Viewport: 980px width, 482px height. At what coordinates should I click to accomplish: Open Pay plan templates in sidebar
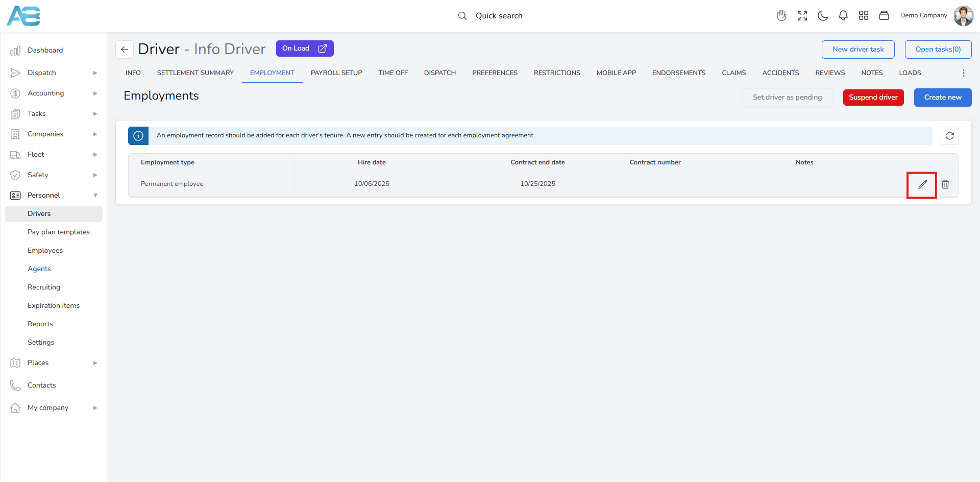coord(59,232)
